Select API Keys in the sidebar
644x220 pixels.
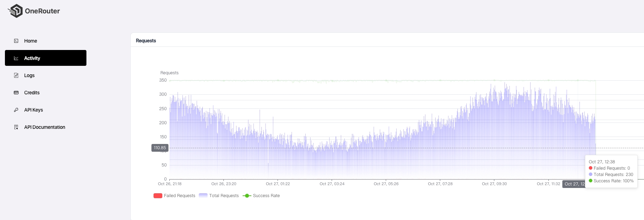tap(33, 110)
